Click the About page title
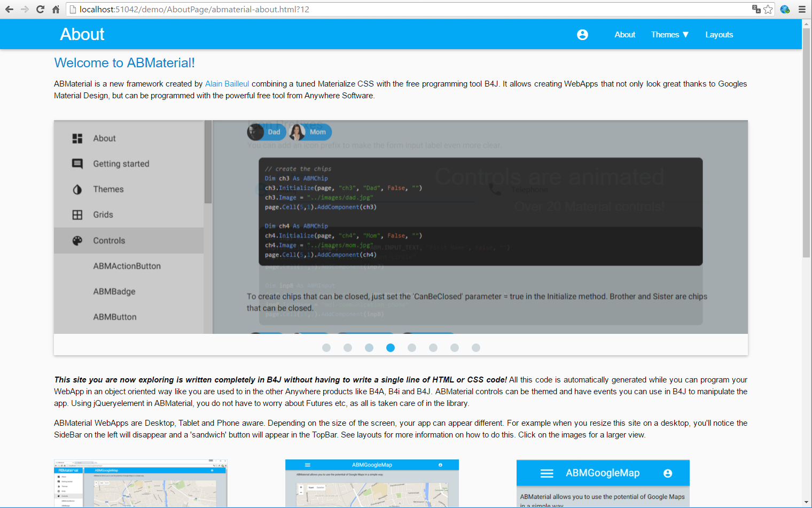The image size is (812, 508). pyautogui.click(x=82, y=34)
